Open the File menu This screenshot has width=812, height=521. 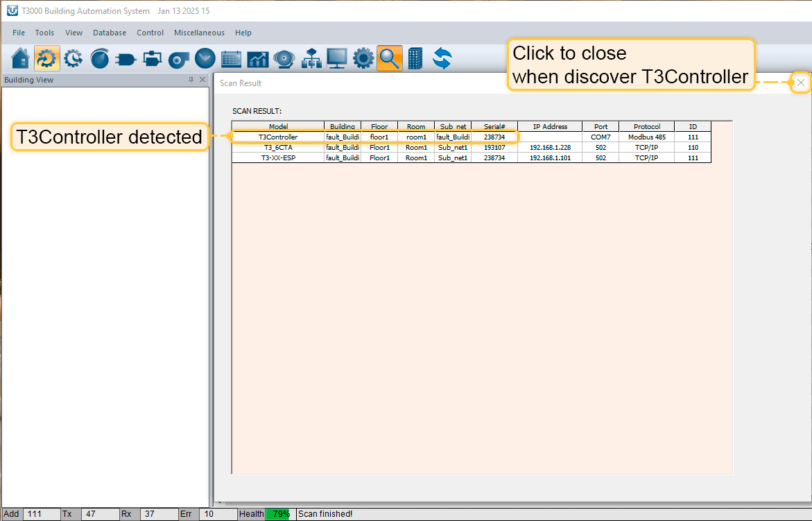[19, 33]
